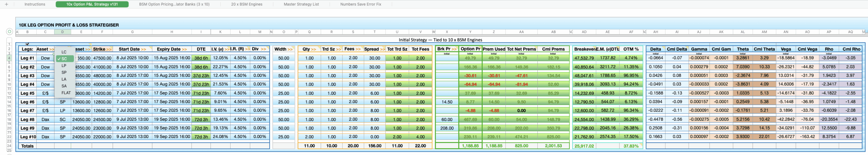Select SA in the pop-up list
The width and height of the screenshot is (868, 155).
point(65,86)
